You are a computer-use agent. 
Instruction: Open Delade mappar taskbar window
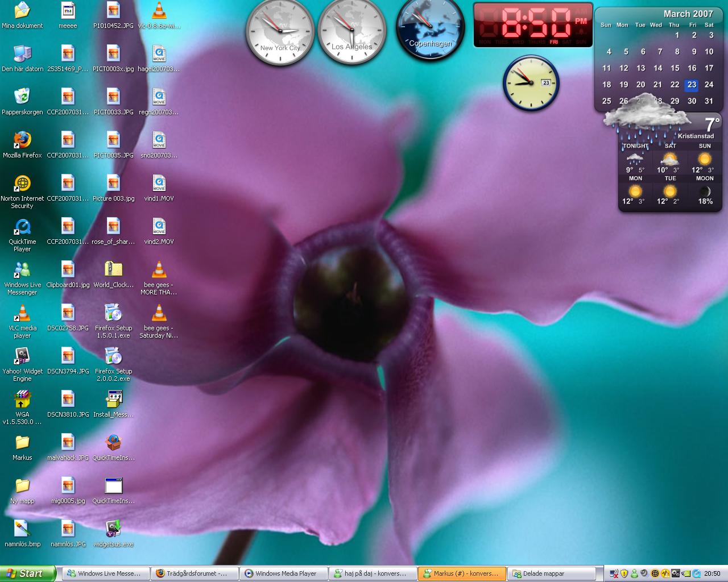coord(551,573)
